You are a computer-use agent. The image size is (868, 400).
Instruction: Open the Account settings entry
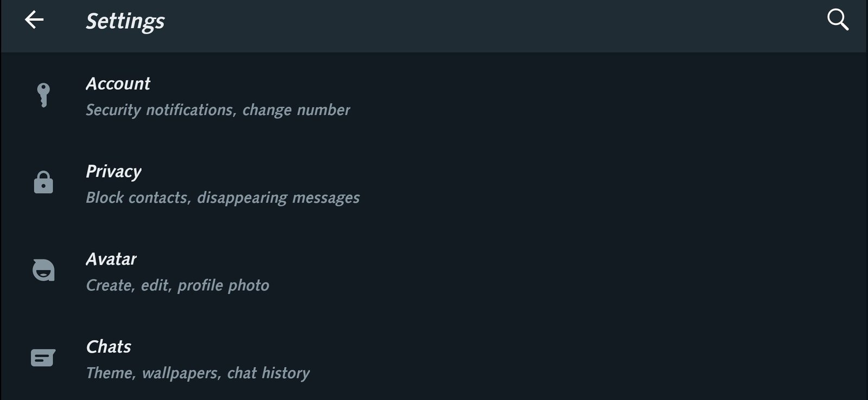pyautogui.click(x=118, y=83)
